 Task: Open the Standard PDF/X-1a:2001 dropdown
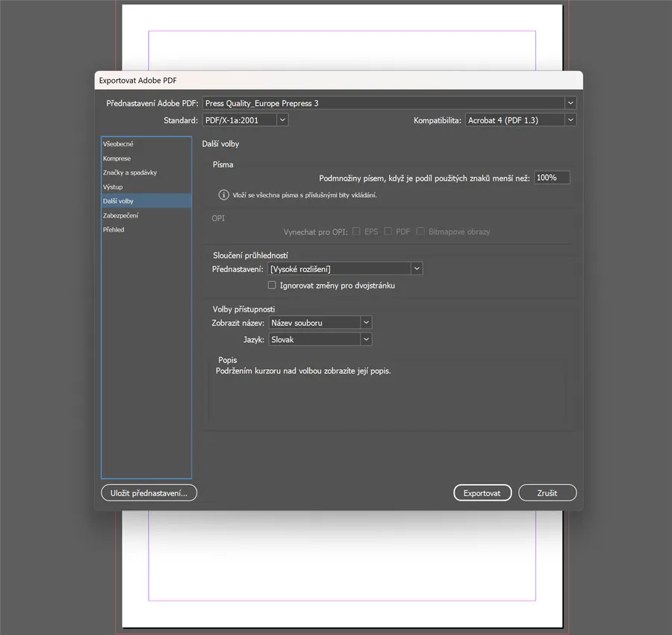click(x=245, y=120)
